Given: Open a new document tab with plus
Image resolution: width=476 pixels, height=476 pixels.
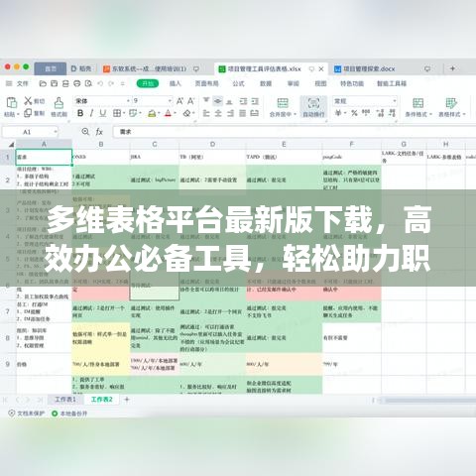Looking at the screenshot, I should point(452,68).
